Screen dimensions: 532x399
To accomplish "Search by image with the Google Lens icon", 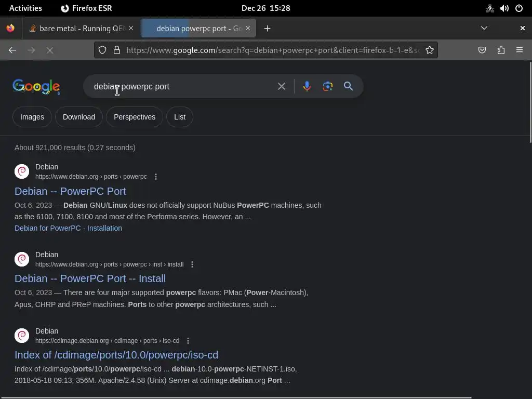I will [x=327, y=86].
